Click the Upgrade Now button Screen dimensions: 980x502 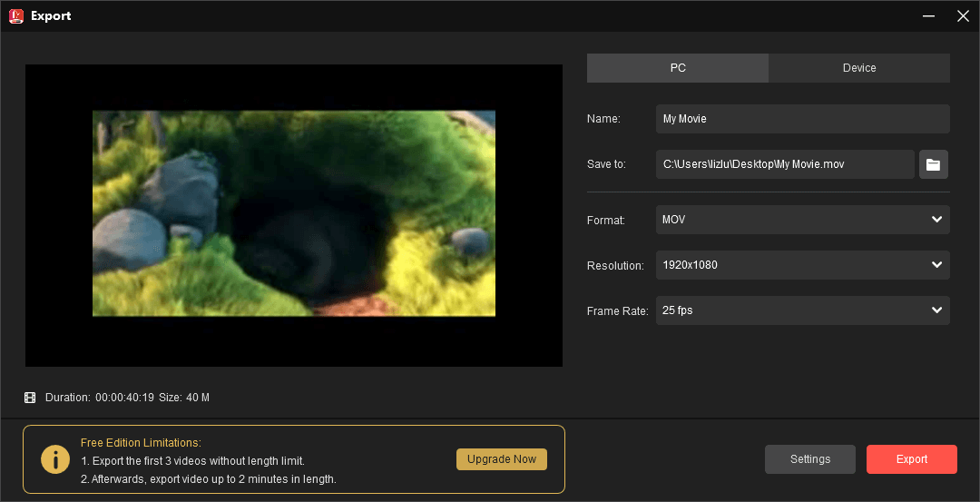[x=502, y=459]
